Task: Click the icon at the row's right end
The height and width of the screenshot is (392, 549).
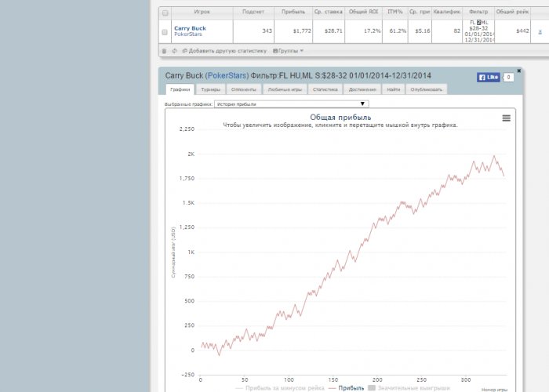Action: (539, 32)
